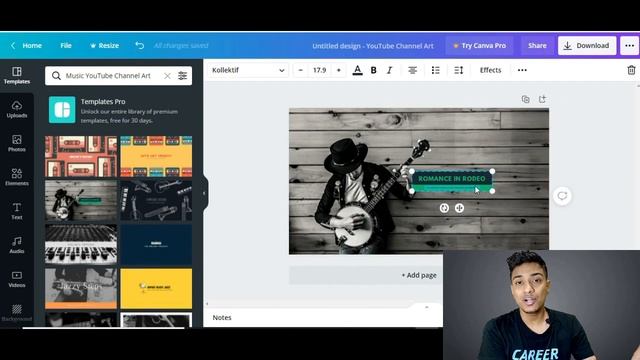Select the solid yellow template thumbnail

(156, 289)
